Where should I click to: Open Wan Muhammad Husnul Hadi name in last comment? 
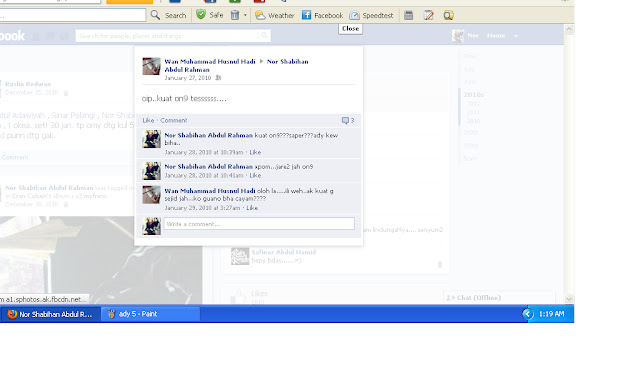[210, 191]
